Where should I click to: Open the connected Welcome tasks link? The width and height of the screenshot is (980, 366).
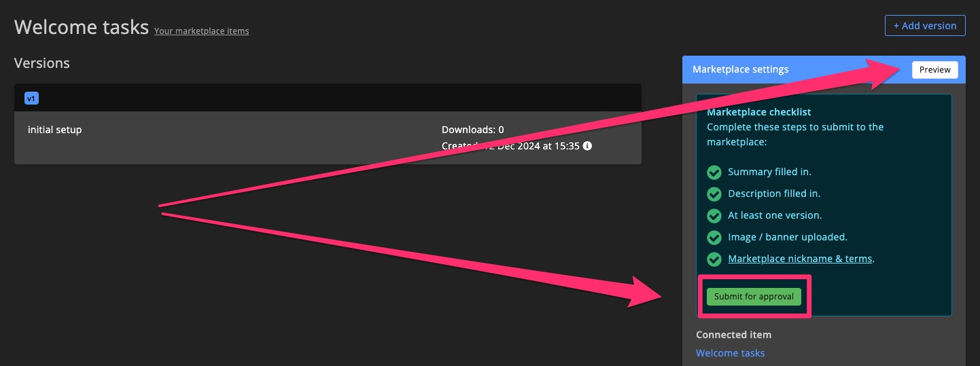(x=731, y=353)
